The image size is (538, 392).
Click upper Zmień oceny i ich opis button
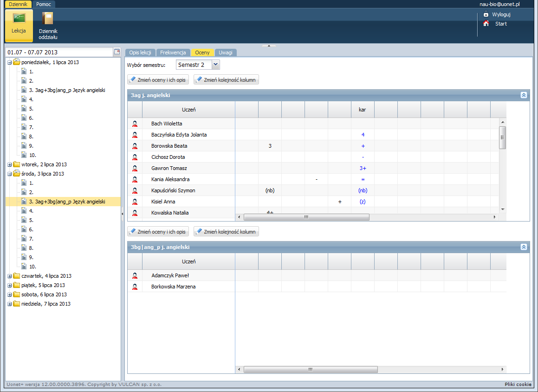[158, 79]
